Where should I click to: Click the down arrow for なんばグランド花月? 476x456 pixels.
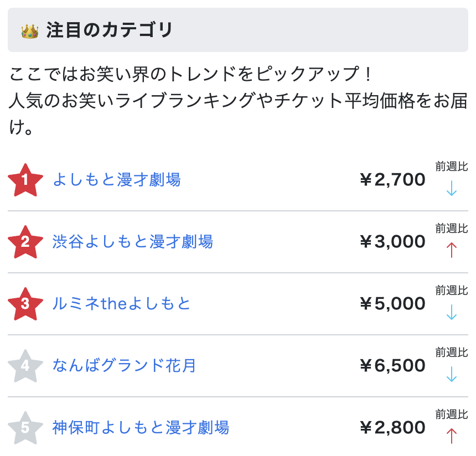pyautogui.click(x=452, y=375)
